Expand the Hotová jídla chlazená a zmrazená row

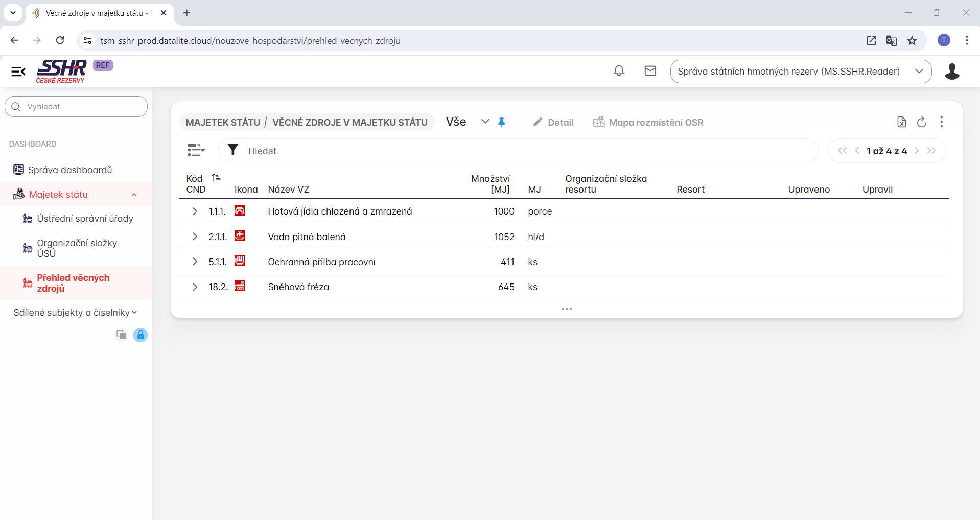point(195,211)
